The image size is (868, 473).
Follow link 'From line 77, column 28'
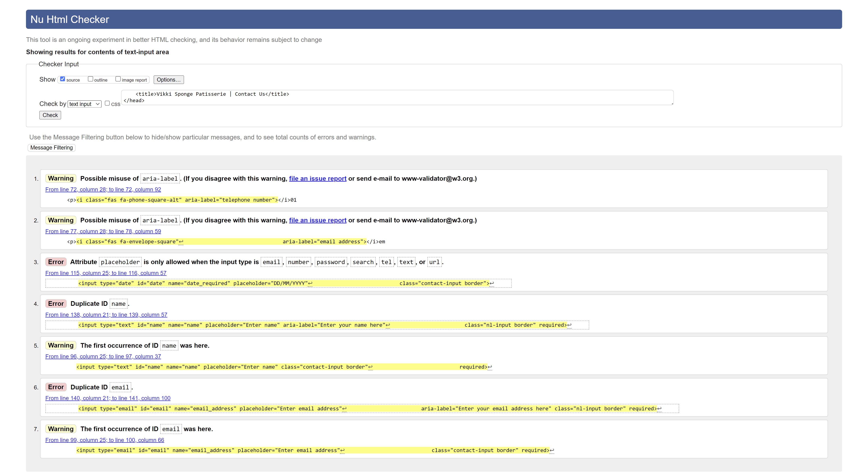[x=103, y=231]
